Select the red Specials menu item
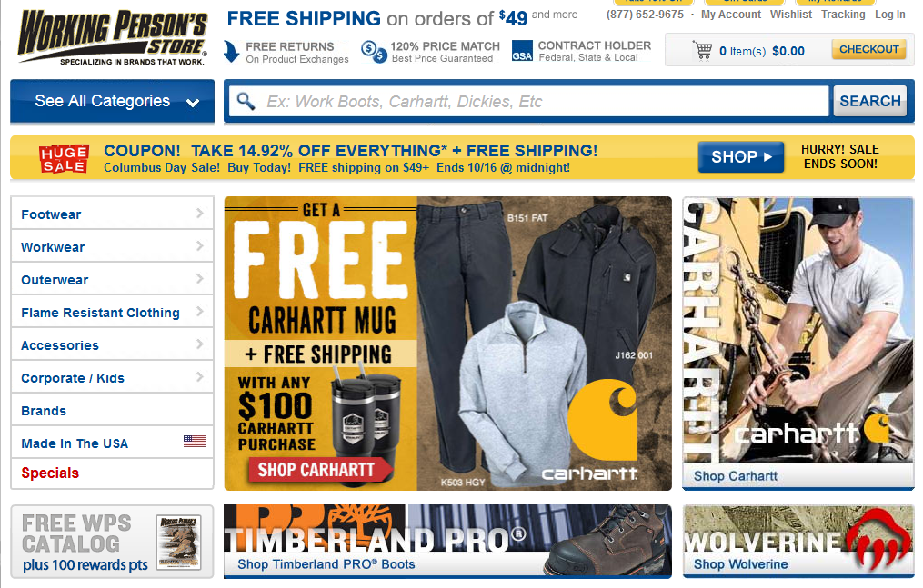 point(112,473)
